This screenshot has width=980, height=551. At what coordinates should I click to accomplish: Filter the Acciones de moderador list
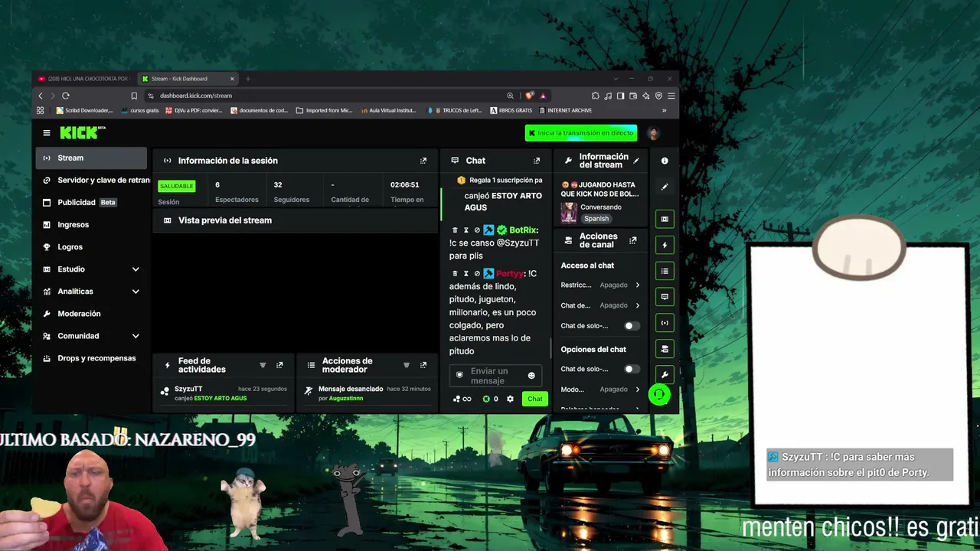407,365
